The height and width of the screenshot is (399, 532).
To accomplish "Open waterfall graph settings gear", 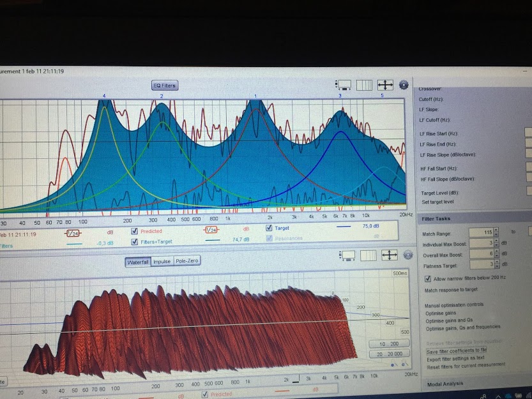I will pos(408,255).
